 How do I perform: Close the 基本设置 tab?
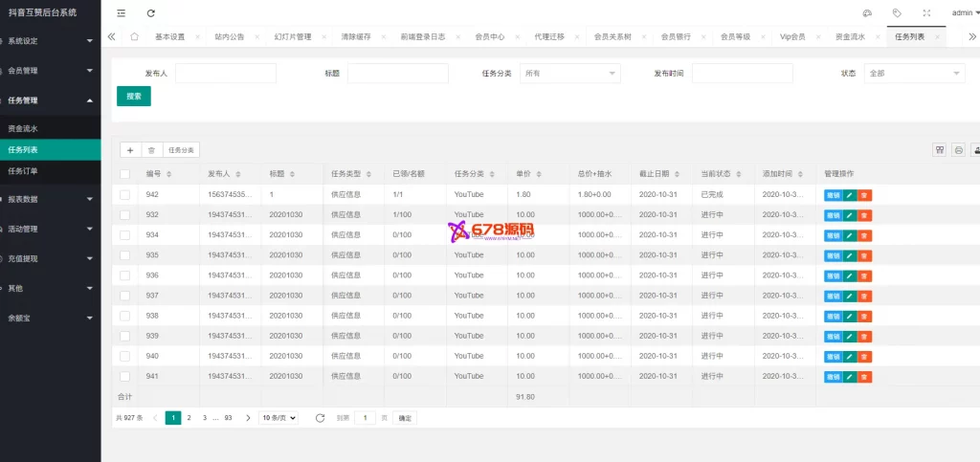tap(197, 37)
